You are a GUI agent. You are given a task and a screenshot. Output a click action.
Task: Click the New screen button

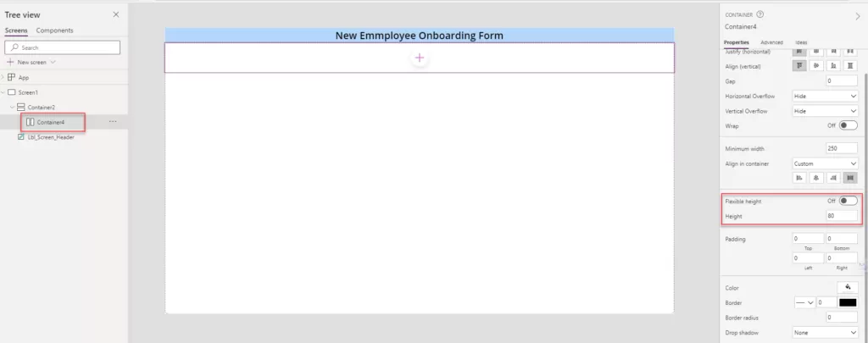click(x=31, y=62)
